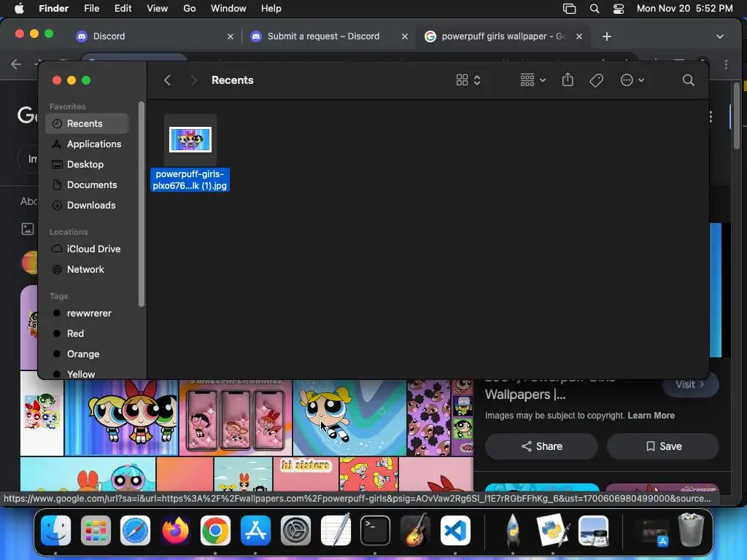Close the Discord tab

[231, 36]
